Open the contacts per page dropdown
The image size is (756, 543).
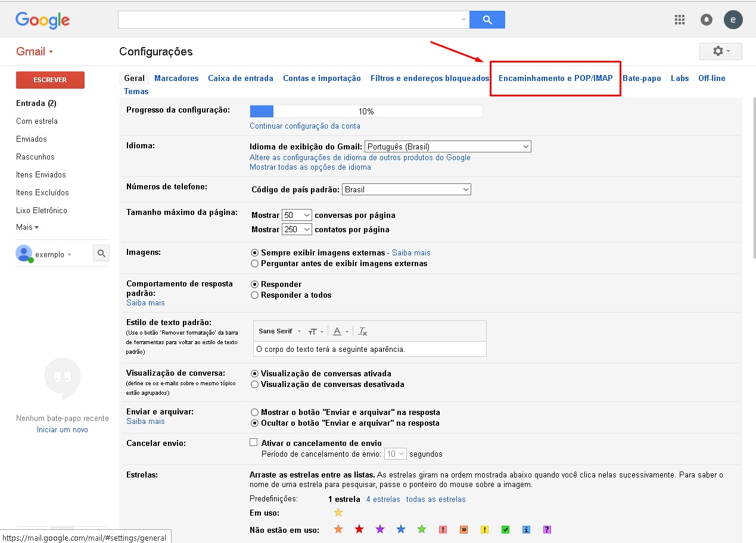(x=297, y=229)
